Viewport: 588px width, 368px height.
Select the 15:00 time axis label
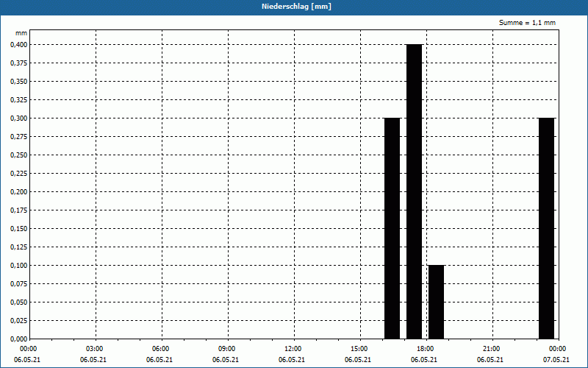(x=359, y=349)
